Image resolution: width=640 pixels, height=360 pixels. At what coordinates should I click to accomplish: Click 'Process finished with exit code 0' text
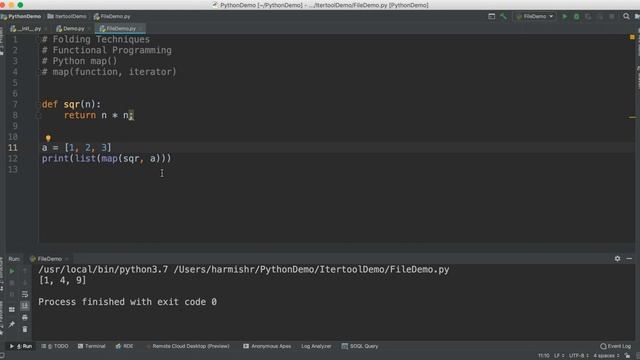tap(127, 302)
